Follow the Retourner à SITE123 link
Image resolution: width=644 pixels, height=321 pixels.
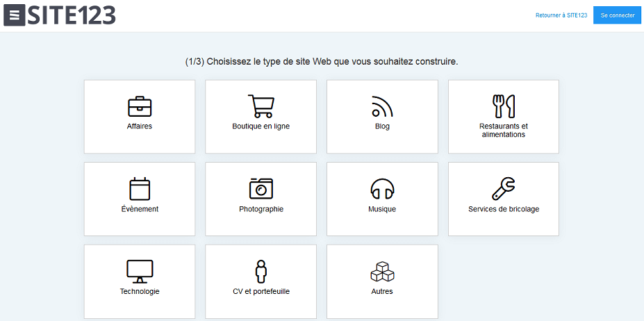tap(561, 15)
